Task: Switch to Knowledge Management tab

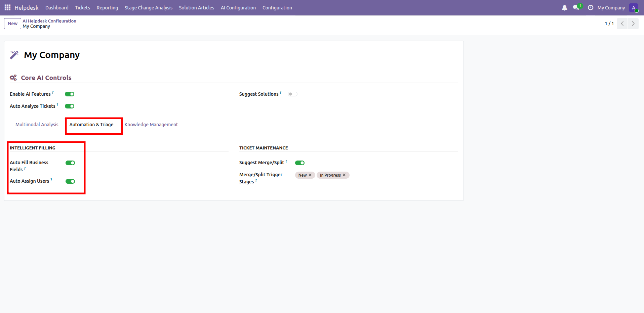Action: 151,125
